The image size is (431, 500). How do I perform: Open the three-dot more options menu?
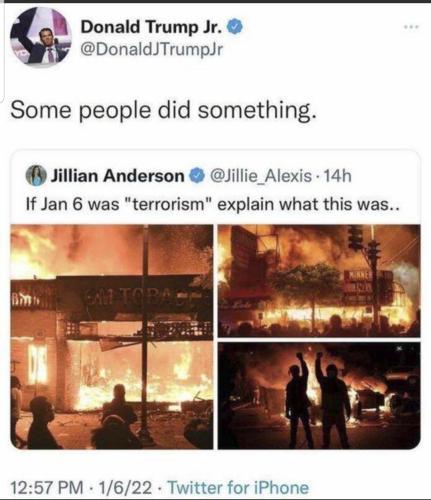click(411, 27)
